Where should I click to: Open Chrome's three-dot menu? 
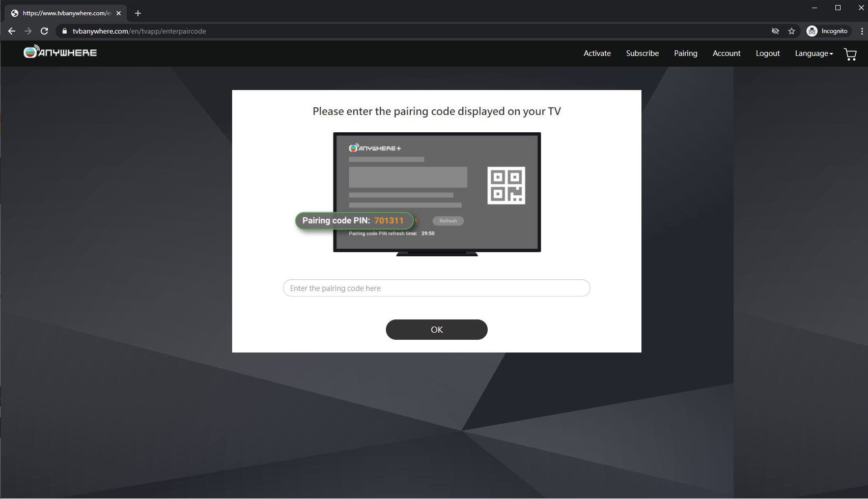click(862, 31)
